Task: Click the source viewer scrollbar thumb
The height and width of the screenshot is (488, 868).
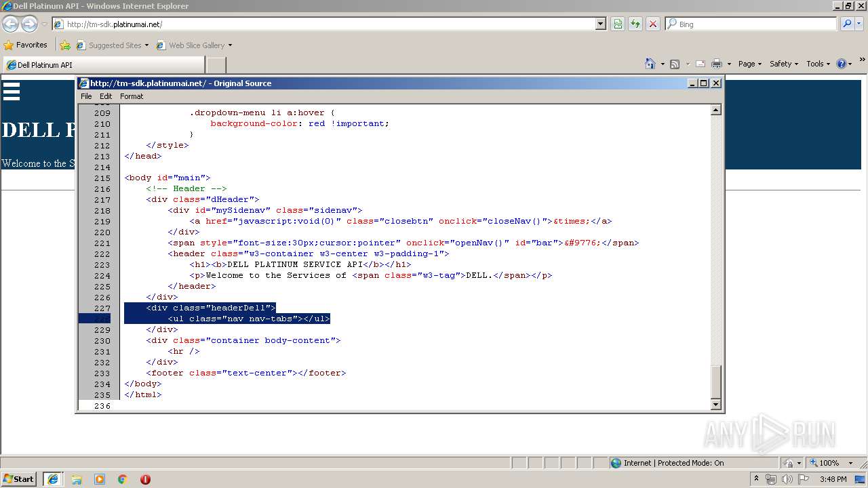Action: (715, 381)
